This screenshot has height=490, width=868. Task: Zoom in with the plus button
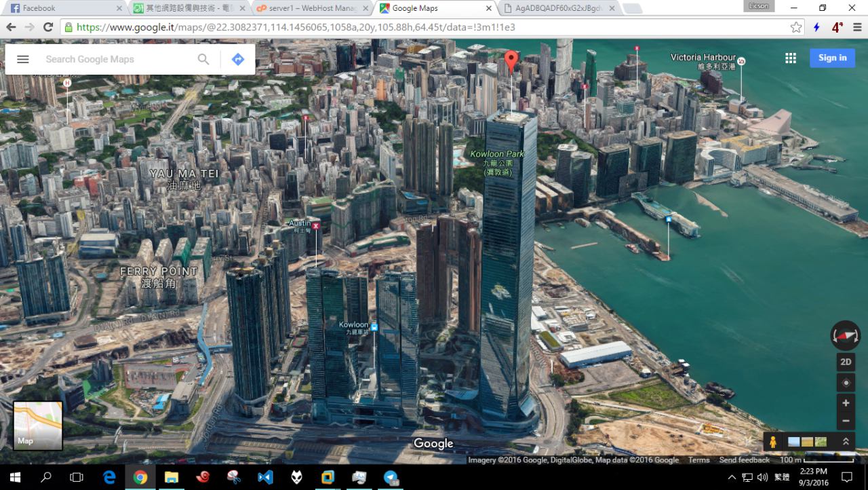tap(846, 403)
